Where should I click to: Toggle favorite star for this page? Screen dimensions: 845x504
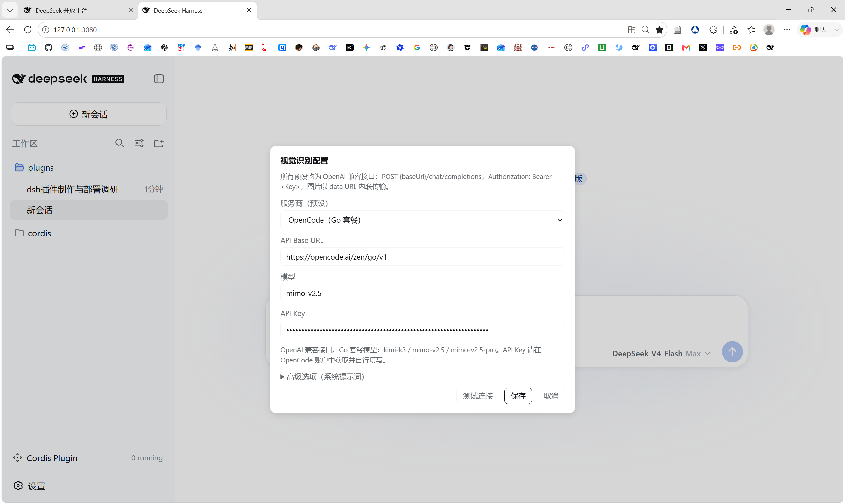pyautogui.click(x=659, y=30)
